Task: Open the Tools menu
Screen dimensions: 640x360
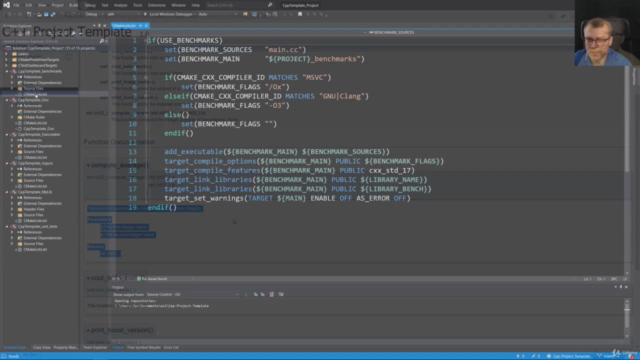Action: pyautogui.click(x=138, y=5)
